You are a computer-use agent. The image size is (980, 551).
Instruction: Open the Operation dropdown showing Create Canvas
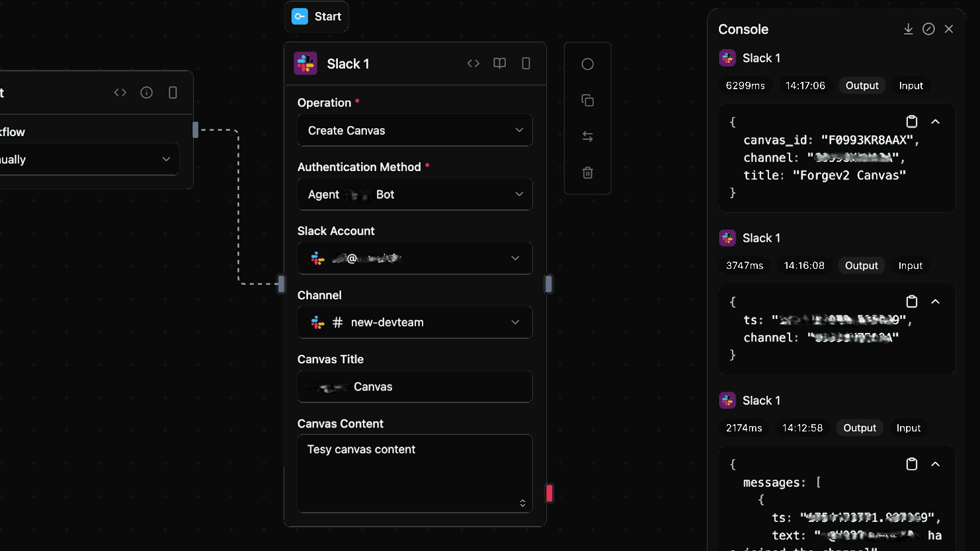click(415, 130)
